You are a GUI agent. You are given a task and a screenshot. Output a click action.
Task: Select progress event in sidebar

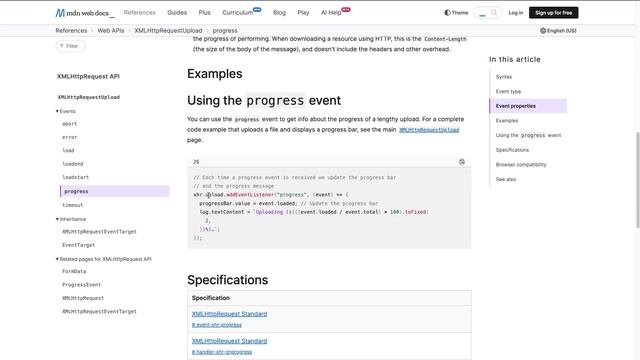coord(115,191)
